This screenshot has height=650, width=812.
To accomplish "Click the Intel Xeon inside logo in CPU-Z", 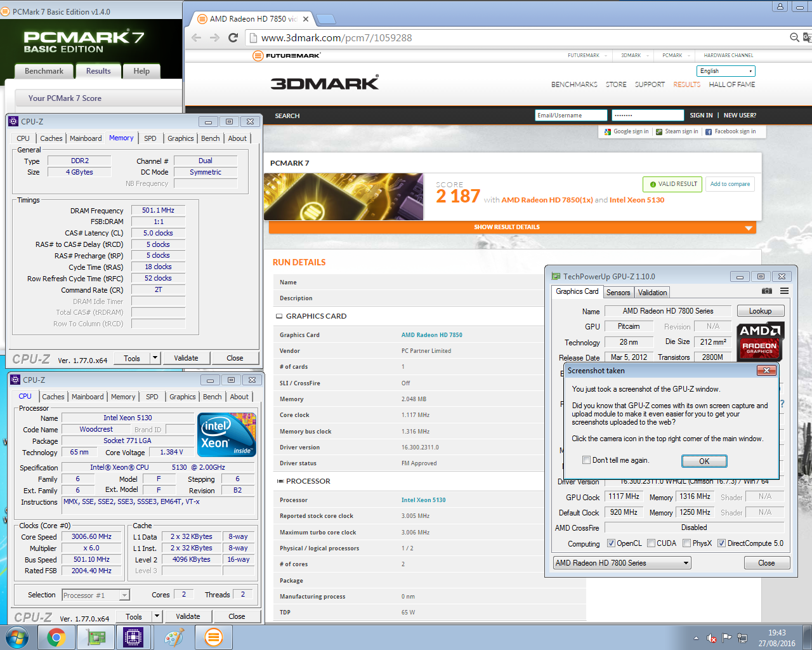I will click(226, 434).
